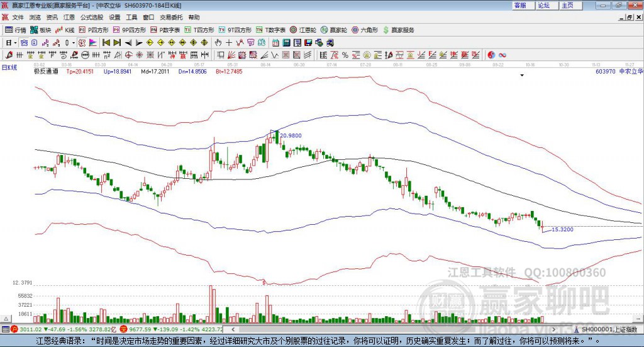Click the Tp=20.4151 value
This screenshot has width=644, height=347.
pyautogui.click(x=80, y=72)
